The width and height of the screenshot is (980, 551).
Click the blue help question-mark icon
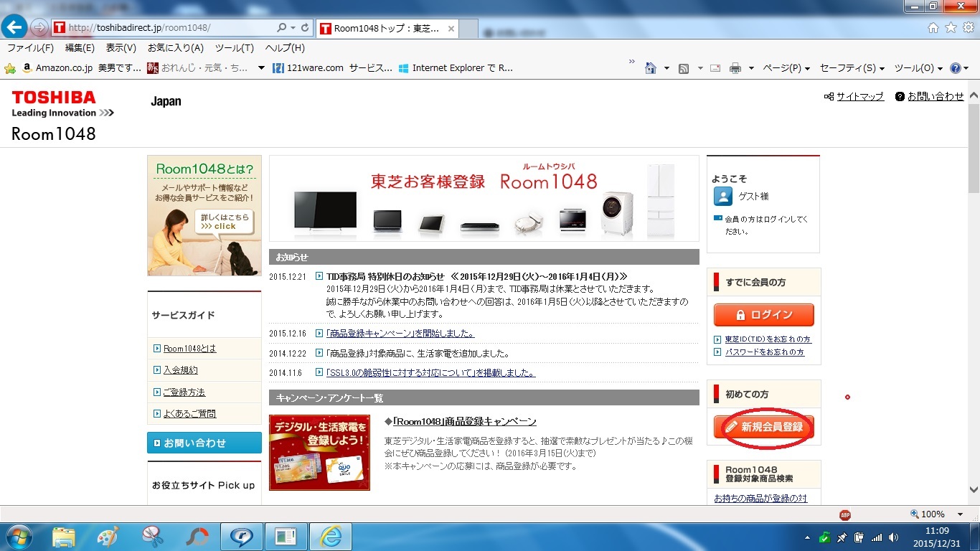coord(955,68)
